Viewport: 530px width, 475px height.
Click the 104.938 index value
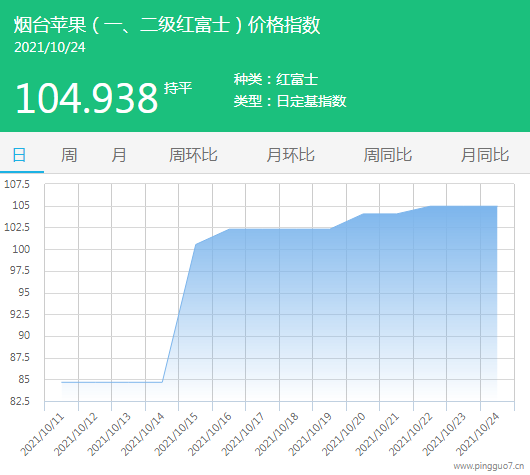[87, 98]
